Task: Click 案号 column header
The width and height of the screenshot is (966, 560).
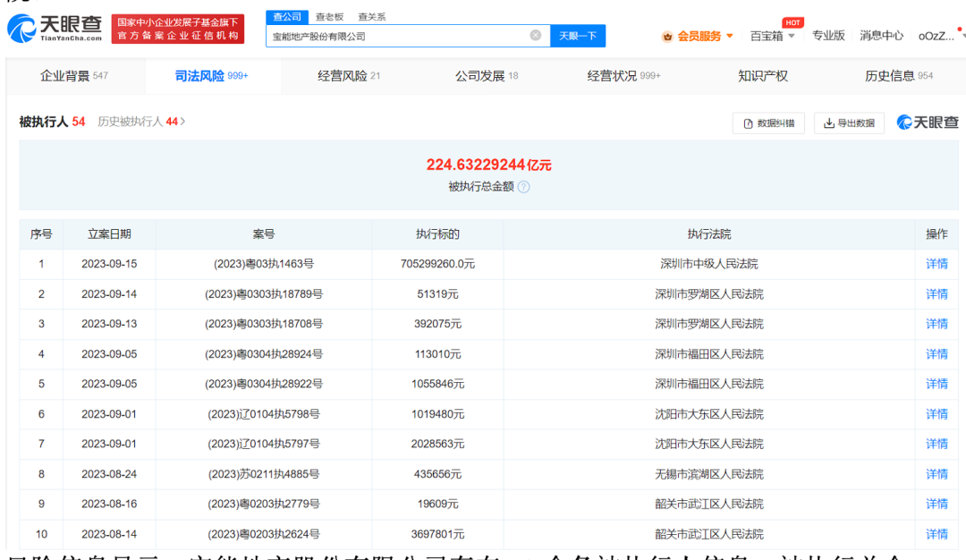Action: pyautogui.click(x=264, y=234)
